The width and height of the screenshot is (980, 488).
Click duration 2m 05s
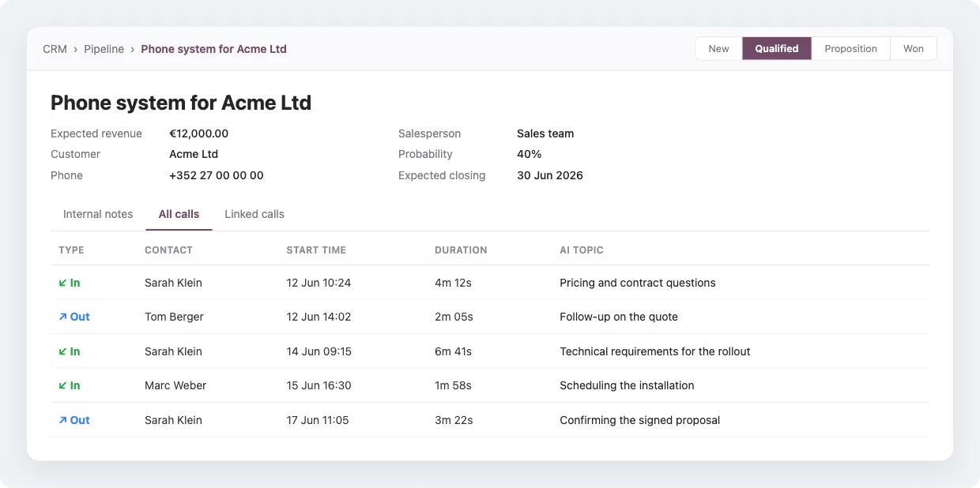(x=454, y=317)
